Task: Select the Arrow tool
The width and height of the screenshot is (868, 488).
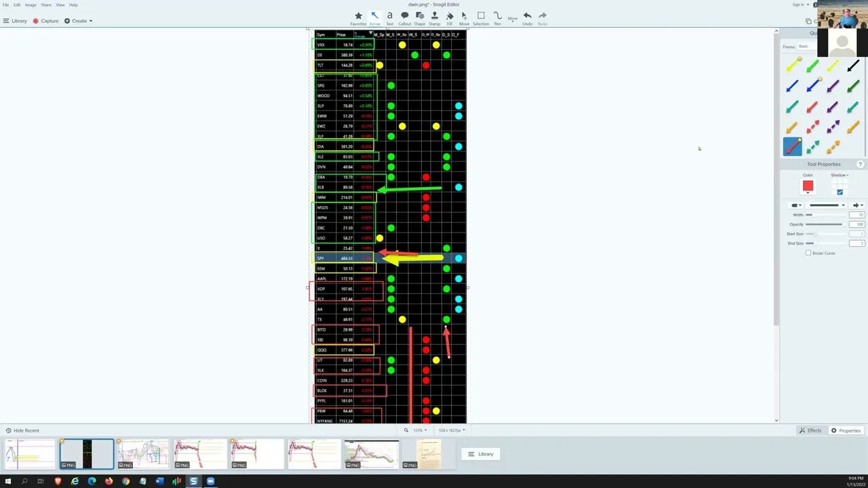Action: tap(374, 18)
